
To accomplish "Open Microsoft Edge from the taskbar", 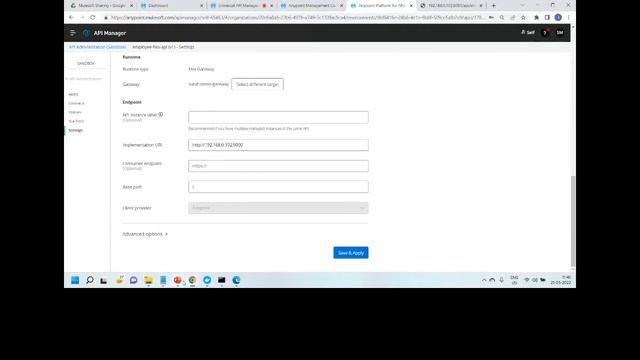I will click(x=236, y=280).
